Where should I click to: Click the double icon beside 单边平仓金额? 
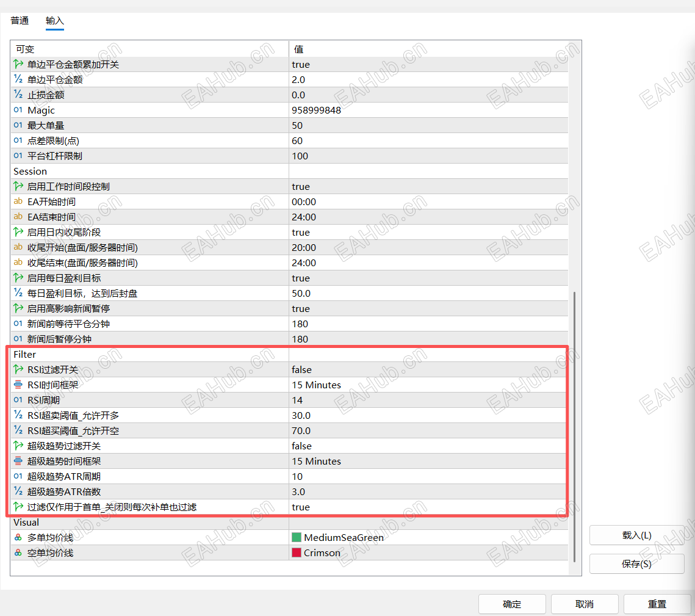(x=18, y=79)
